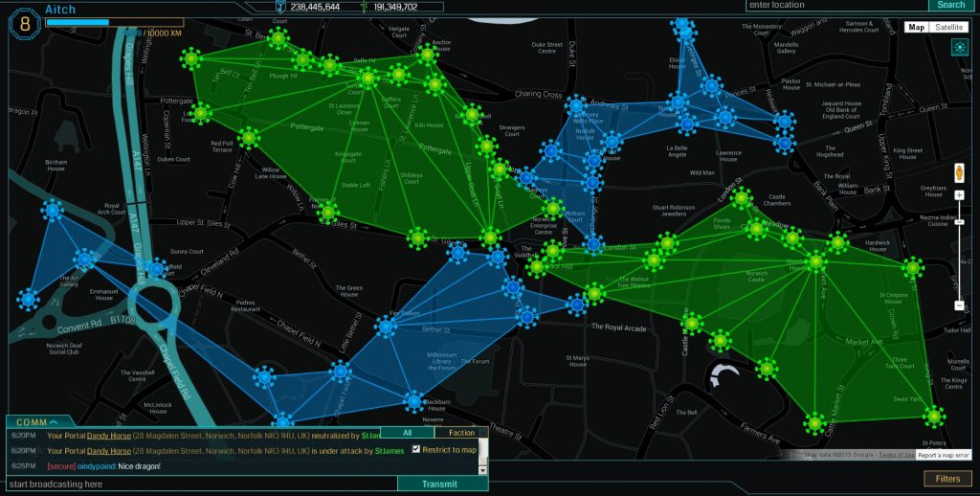The image size is (980, 496).
Task: Switch to the Faction comm tab
Action: tap(460, 433)
